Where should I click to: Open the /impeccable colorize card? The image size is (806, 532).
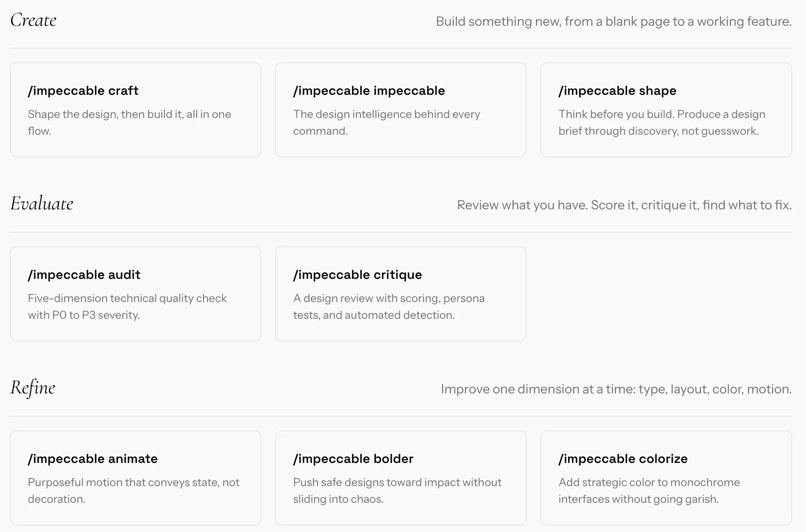[x=666, y=478]
